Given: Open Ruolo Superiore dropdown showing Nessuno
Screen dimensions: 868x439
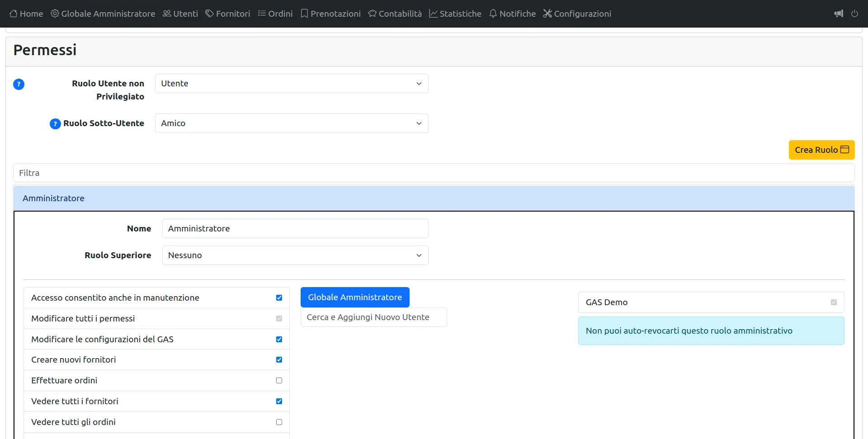Looking at the screenshot, I should pos(295,255).
